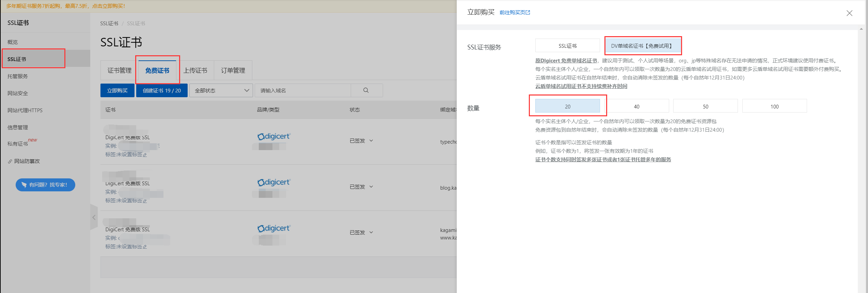Viewport: 868px width, 293px height.
Task: Open 网站防篡改 with the link icon
Action: 10,161
